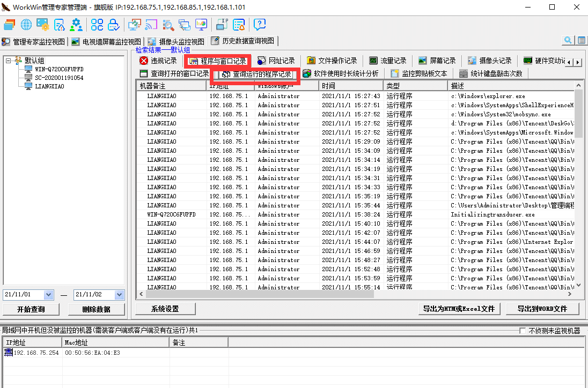Click the magnifier icon at top right
Image resolution: width=588 pixels, height=388 pixels.
click(568, 40)
